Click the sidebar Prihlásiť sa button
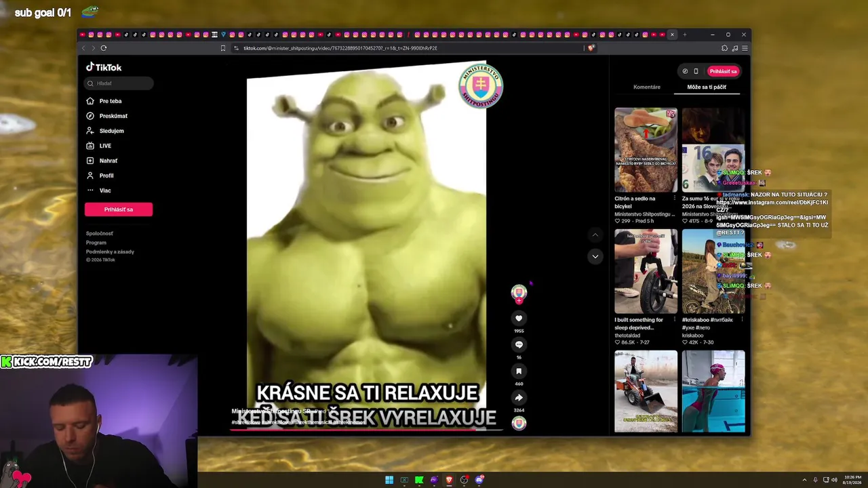 point(119,209)
